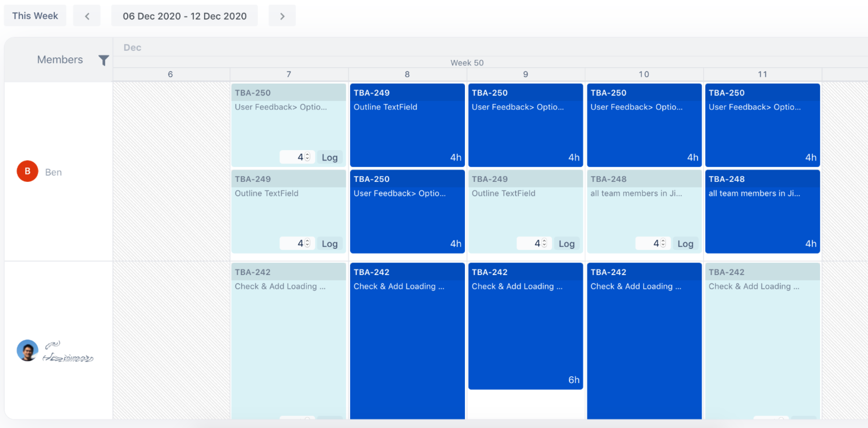Click the day 6 column header
868x428 pixels.
click(x=171, y=74)
